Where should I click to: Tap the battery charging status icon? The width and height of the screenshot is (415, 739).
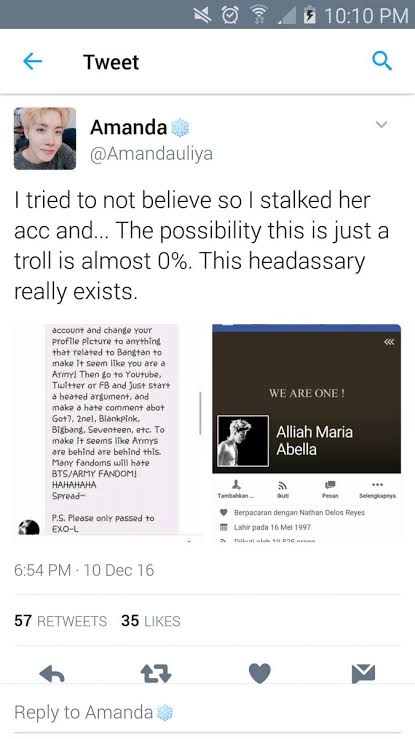tap(309, 15)
